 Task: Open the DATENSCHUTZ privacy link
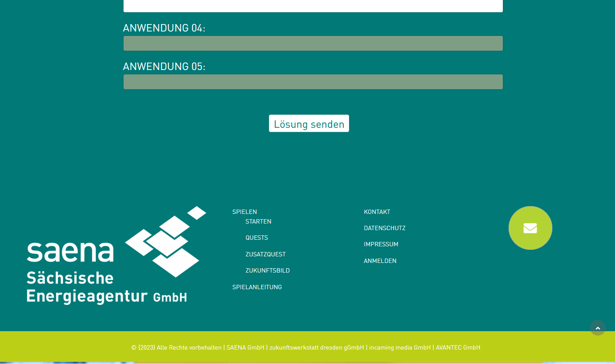point(384,228)
